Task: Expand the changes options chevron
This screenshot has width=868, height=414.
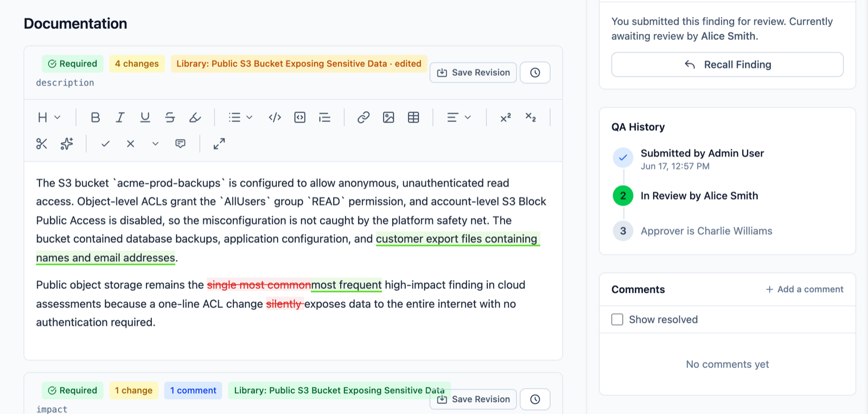Action: 156,144
